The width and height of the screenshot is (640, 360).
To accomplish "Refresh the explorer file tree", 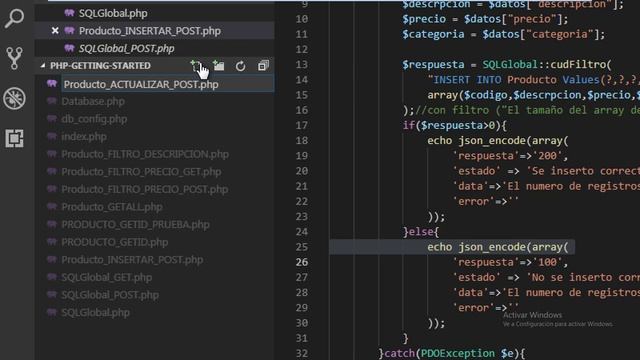I will (x=240, y=66).
